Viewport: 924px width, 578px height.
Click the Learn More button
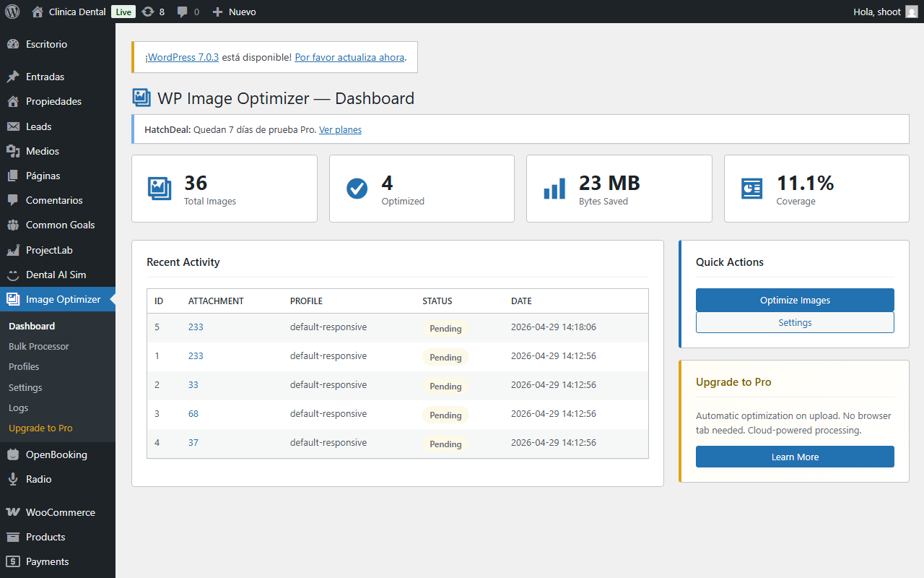795,457
